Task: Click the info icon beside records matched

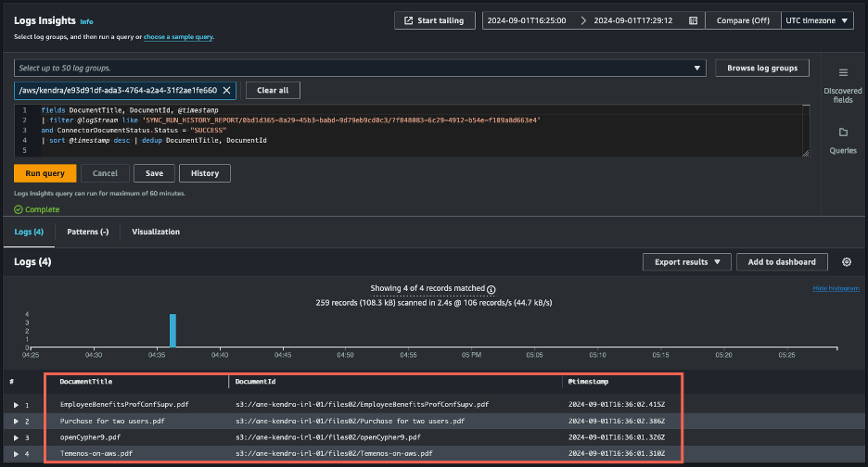Action: (491, 289)
